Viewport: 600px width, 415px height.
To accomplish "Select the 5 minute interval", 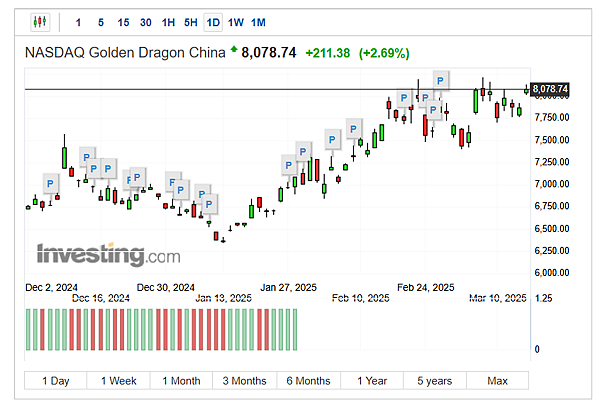I will point(101,23).
